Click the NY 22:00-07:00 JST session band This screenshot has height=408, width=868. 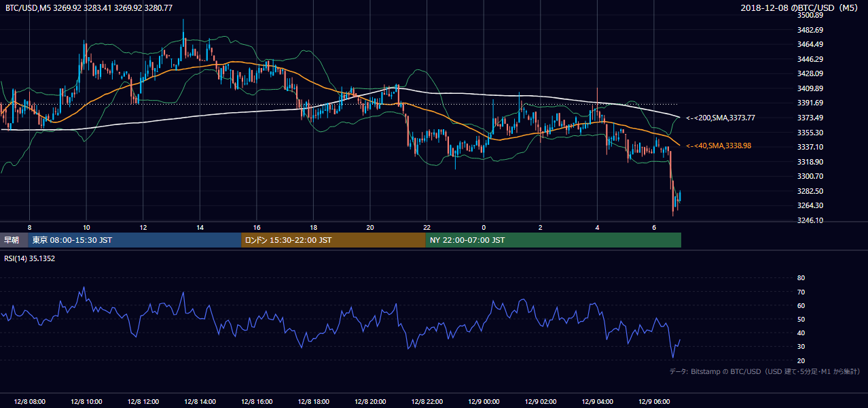(x=554, y=240)
